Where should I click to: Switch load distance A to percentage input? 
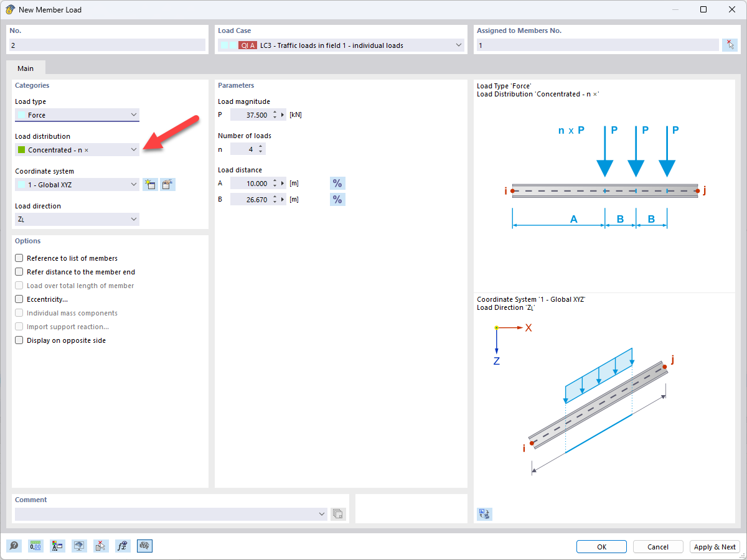point(337,183)
